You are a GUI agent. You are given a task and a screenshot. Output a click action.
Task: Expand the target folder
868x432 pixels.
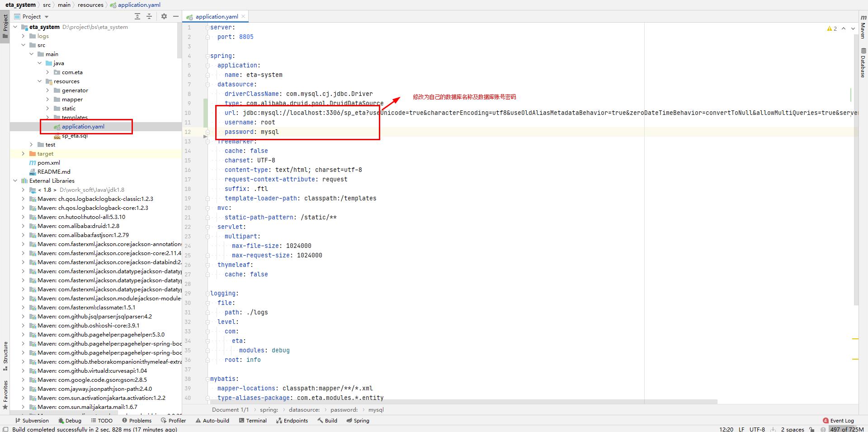(24, 153)
